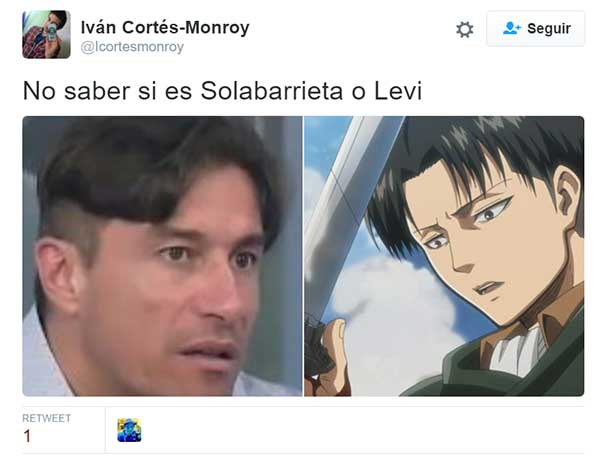Viewport: 600px width, 459px height.
Task: Click the retweet count number 1
Action: [27, 436]
